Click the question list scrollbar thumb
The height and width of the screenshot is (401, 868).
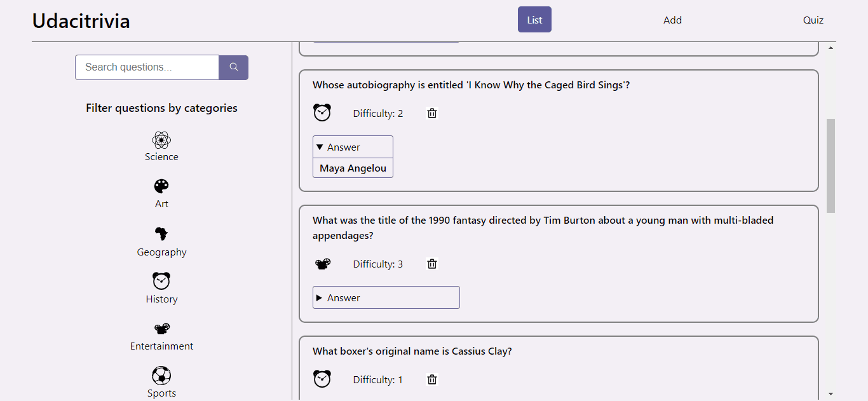point(831,165)
